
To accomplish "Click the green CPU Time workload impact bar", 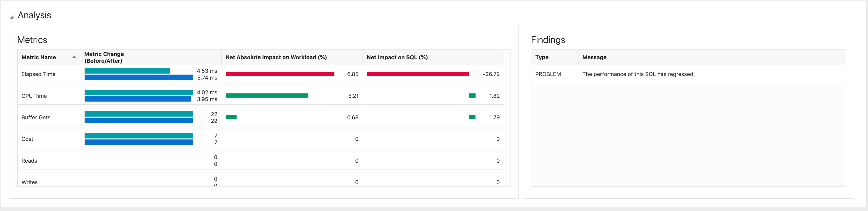I will click(267, 96).
